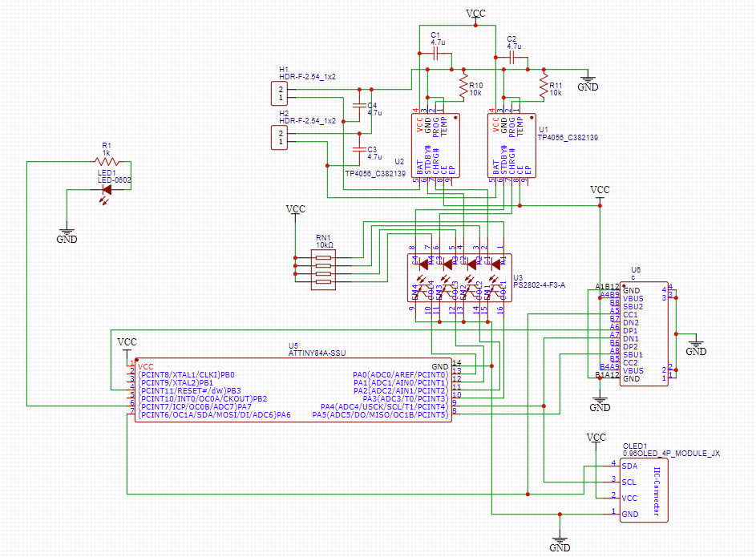
Task: Click the CC1 pin label on U6
Action: 632,314
